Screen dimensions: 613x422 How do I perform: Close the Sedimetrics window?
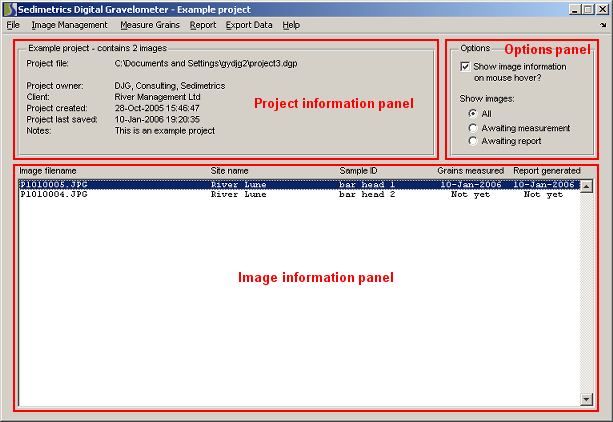pyautogui.click(x=602, y=9)
